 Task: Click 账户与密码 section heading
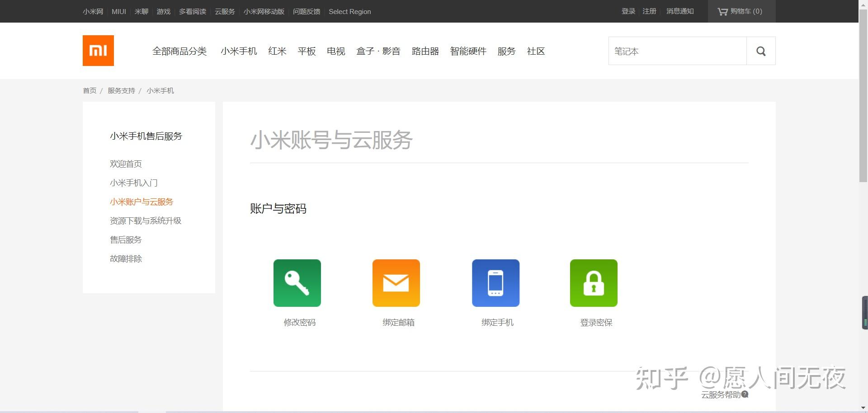(278, 208)
